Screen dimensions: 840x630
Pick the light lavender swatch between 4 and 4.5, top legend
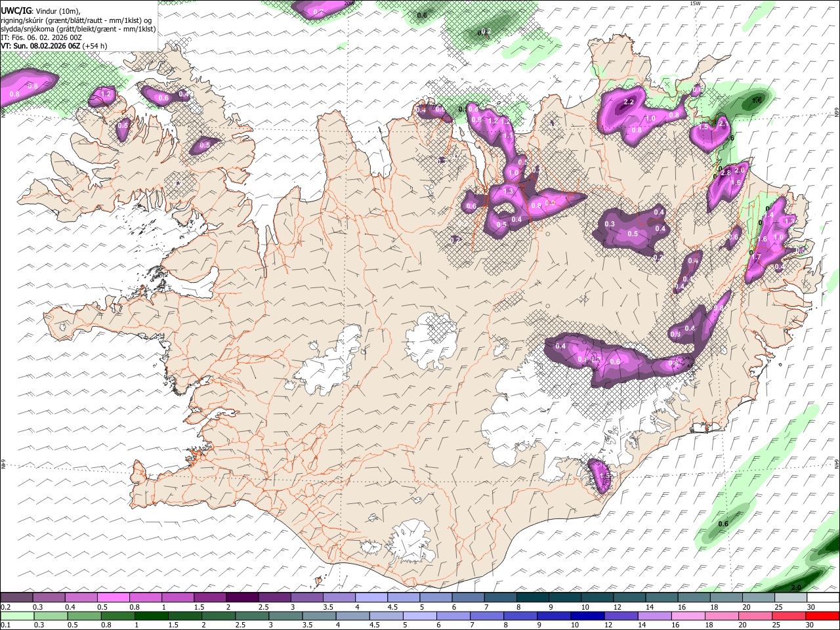coord(371,598)
